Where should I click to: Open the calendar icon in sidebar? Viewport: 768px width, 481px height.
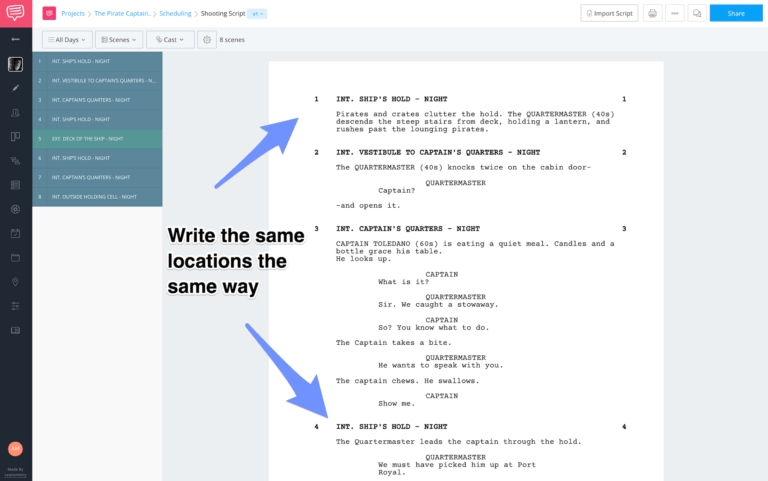point(15,234)
